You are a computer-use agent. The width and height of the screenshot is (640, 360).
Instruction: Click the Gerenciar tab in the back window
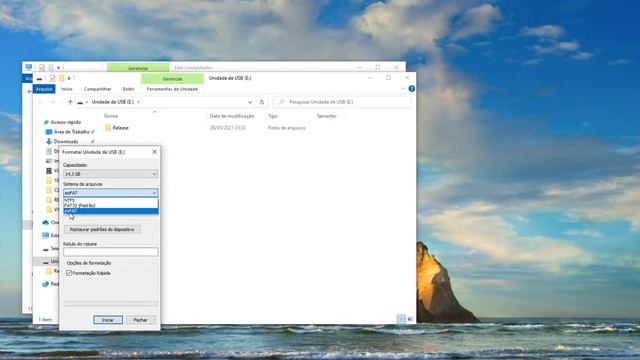pyautogui.click(x=138, y=68)
